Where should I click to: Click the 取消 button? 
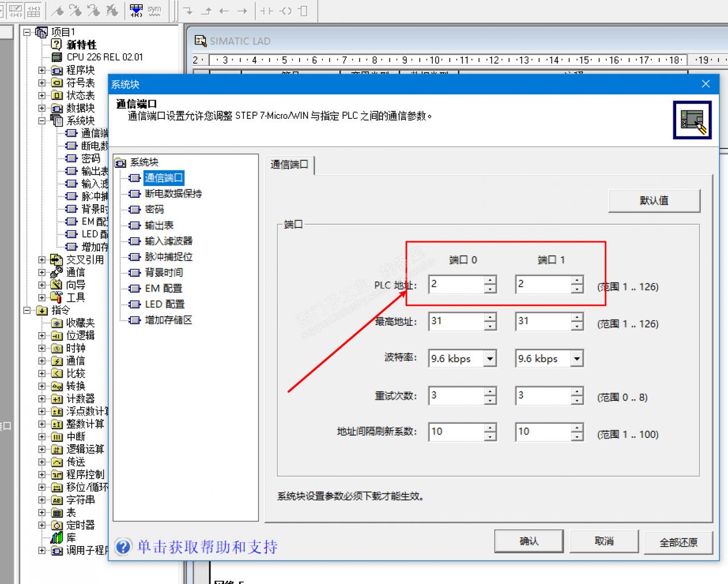click(x=604, y=541)
